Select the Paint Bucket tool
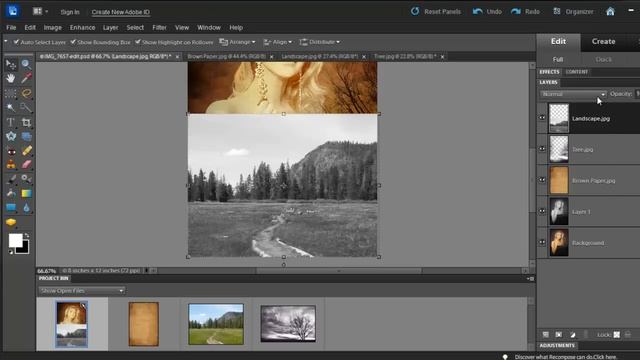 coord(11,193)
